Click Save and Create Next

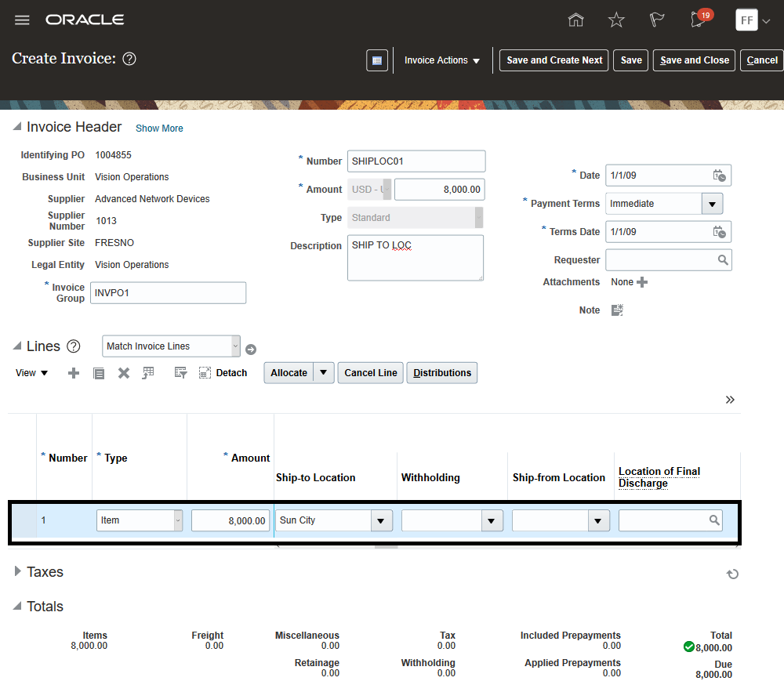pyautogui.click(x=554, y=60)
